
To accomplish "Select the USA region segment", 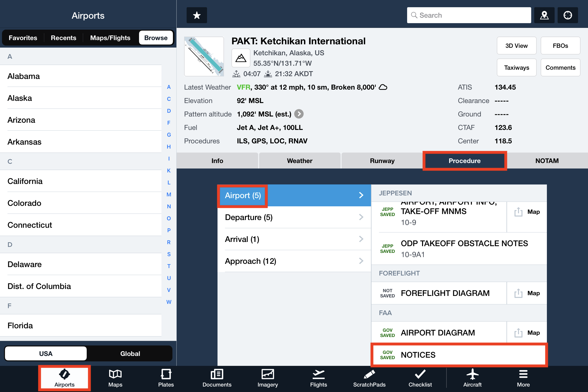I will pos(46,353).
